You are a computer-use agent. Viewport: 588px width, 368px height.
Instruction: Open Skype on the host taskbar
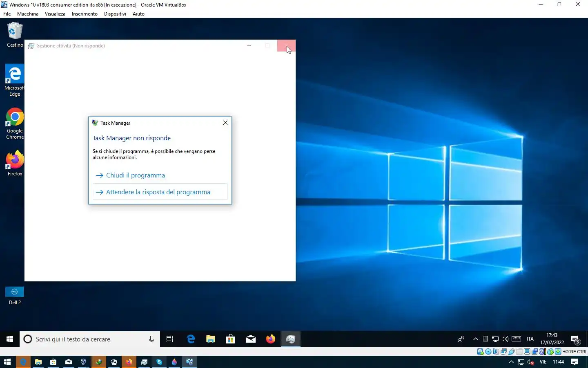pyautogui.click(x=159, y=362)
